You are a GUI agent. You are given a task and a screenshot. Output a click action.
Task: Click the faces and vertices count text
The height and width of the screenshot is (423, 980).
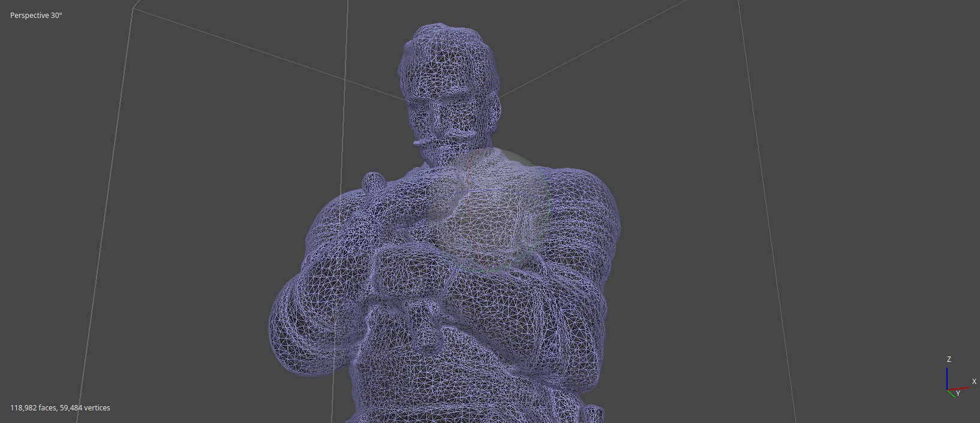60,408
